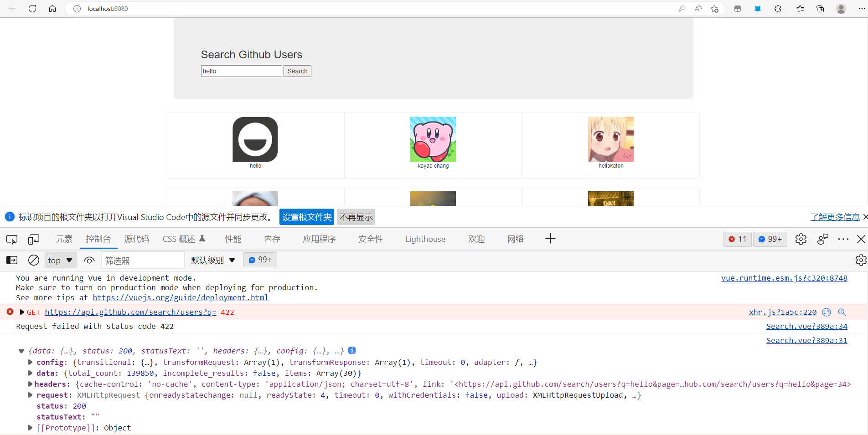Add this page to favorites star icon
This screenshot has height=435, width=868.
[714, 9]
